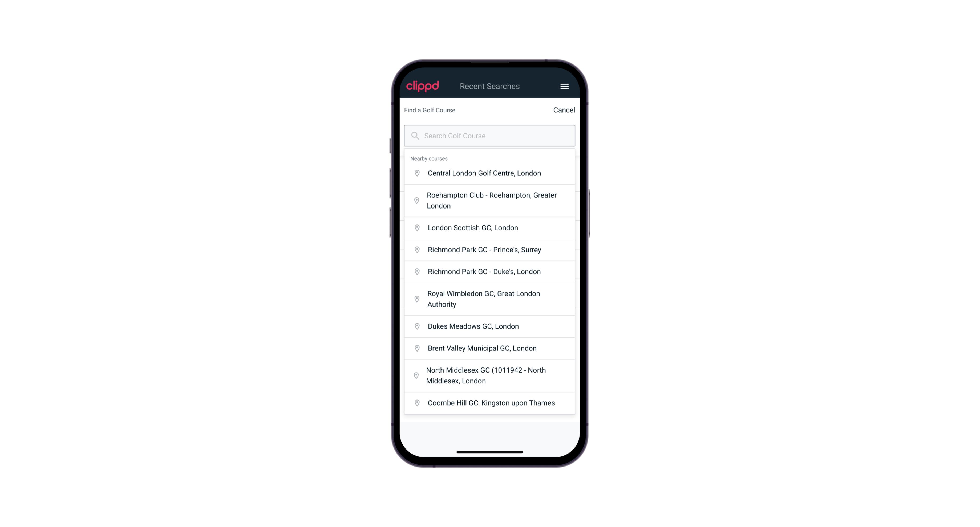Image resolution: width=980 pixels, height=527 pixels.
Task: Click location pin icon for Coombe Hill GC
Action: coord(416,402)
